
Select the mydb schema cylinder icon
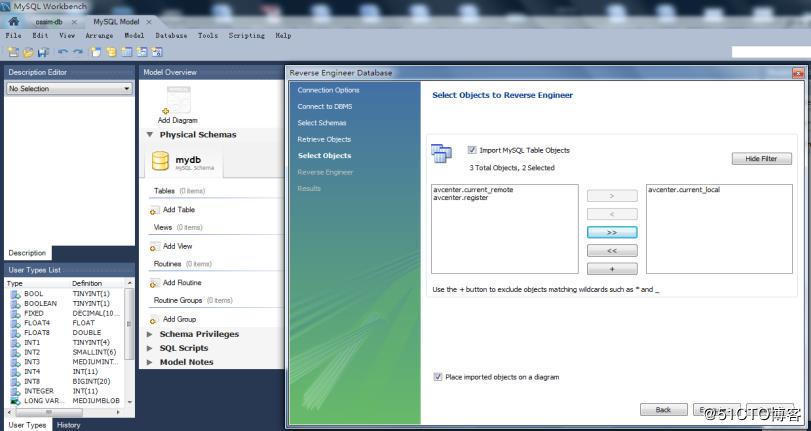[x=160, y=161]
